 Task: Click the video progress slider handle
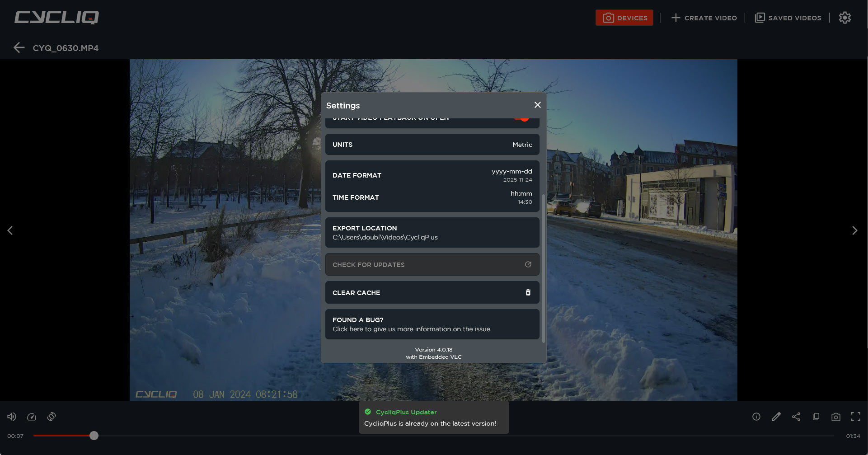click(94, 436)
